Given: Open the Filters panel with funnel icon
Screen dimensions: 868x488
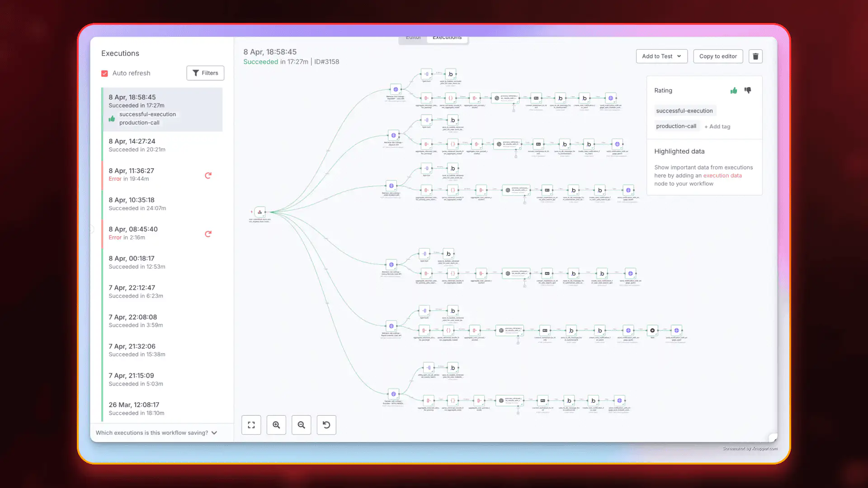Looking at the screenshot, I should click(x=205, y=73).
